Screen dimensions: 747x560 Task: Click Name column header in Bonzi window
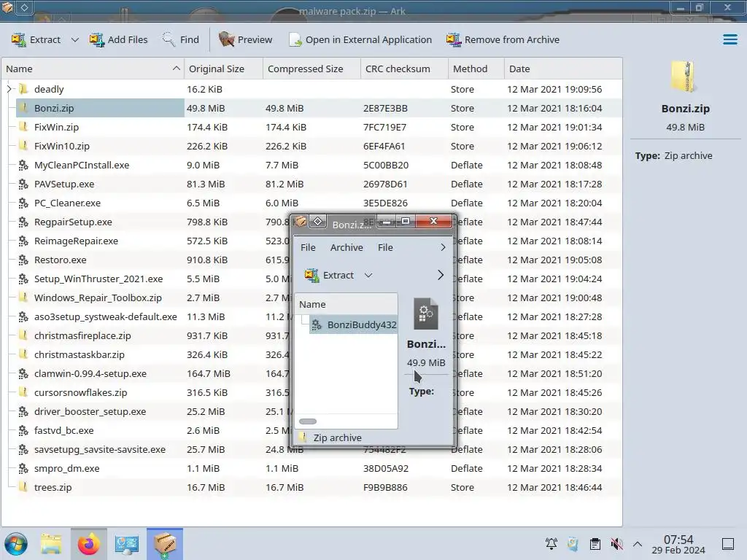(x=347, y=304)
